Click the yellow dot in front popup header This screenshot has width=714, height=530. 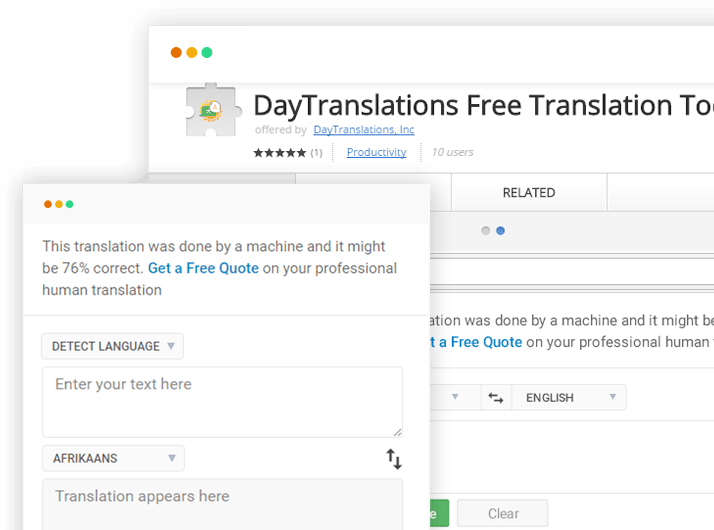pyautogui.click(x=59, y=204)
